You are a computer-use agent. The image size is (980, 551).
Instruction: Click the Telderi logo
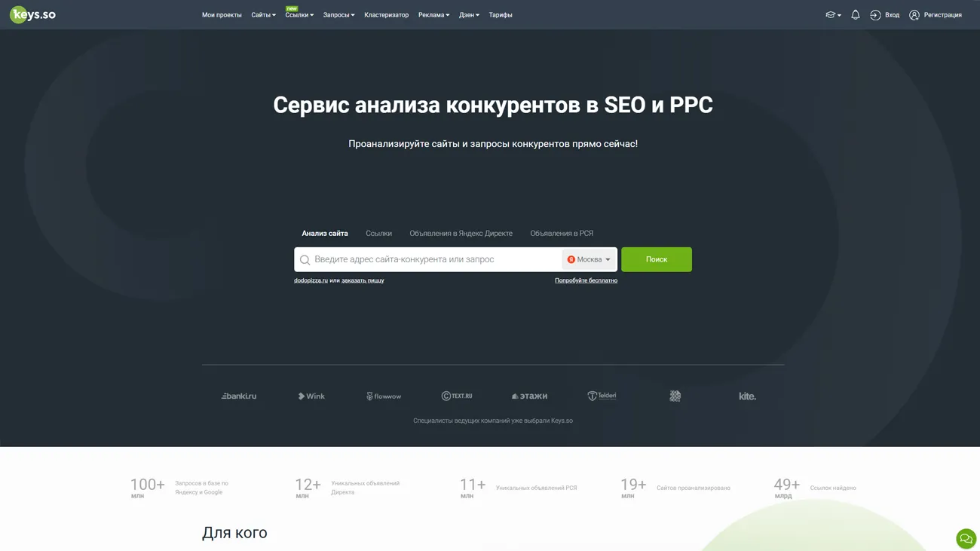click(602, 396)
